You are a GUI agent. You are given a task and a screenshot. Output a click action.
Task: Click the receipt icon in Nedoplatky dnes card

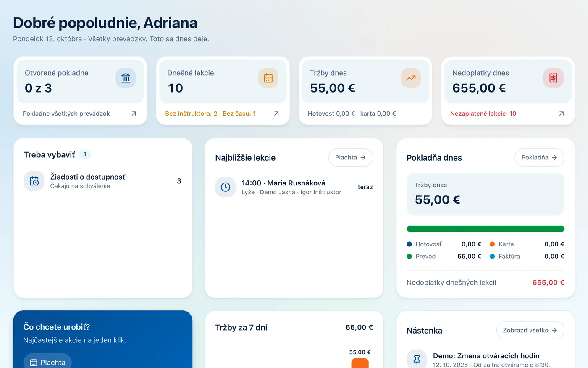[554, 78]
